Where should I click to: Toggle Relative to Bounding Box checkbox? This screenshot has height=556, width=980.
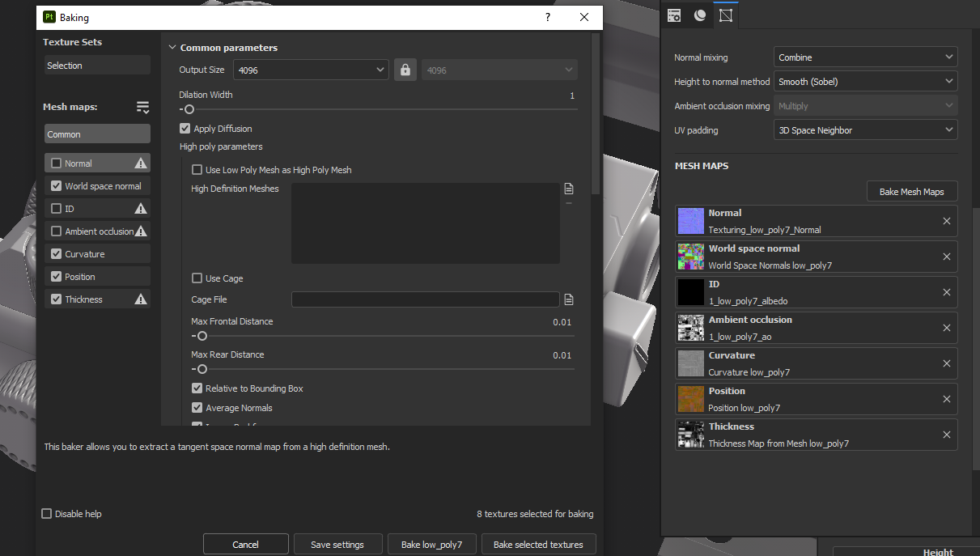(x=197, y=388)
